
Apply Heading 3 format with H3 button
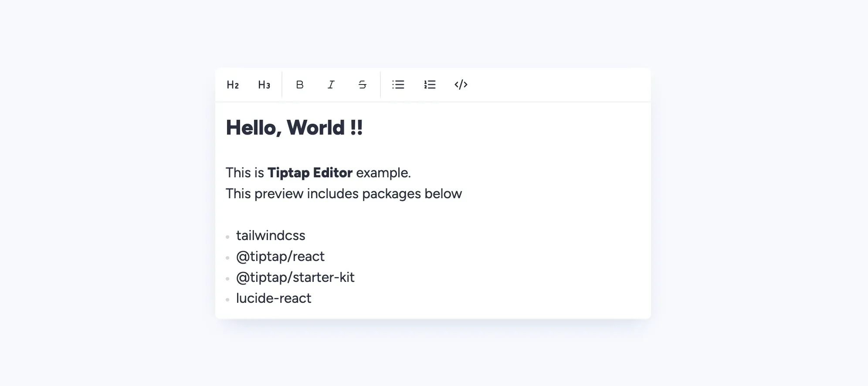264,85
